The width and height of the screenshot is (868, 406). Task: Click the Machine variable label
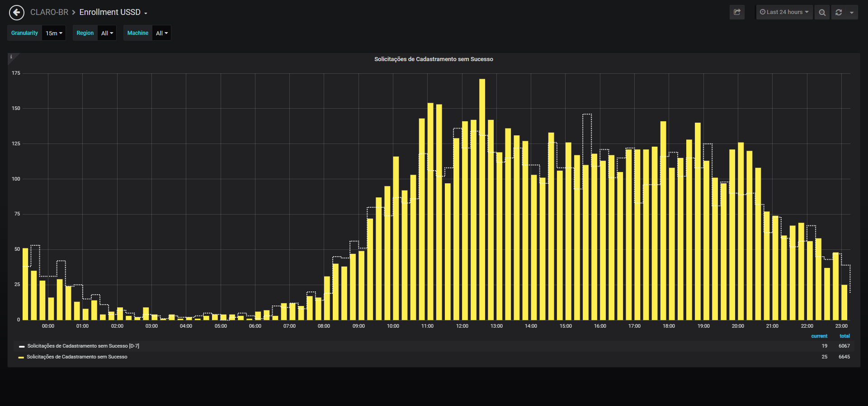coord(138,33)
